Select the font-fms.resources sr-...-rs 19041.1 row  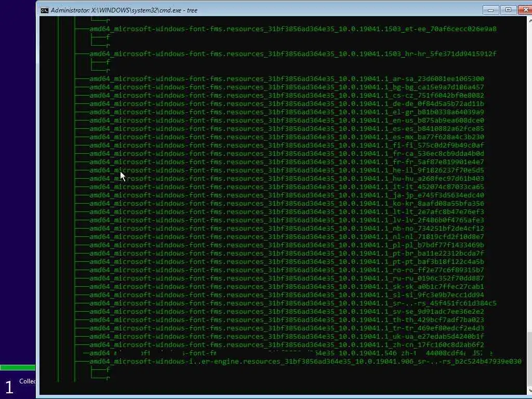[293, 303]
